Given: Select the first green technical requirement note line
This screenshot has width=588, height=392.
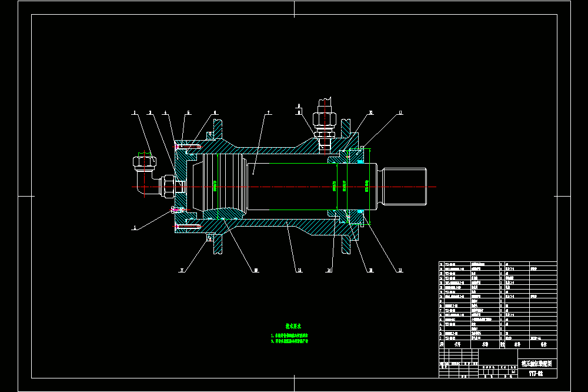Looking at the screenshot, I should point(289,335).
